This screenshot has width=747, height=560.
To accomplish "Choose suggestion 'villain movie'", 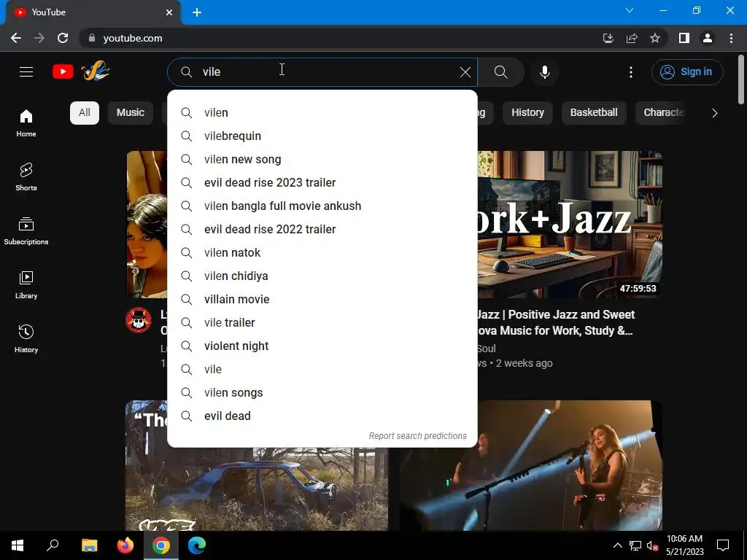I will tap(322, 300).
